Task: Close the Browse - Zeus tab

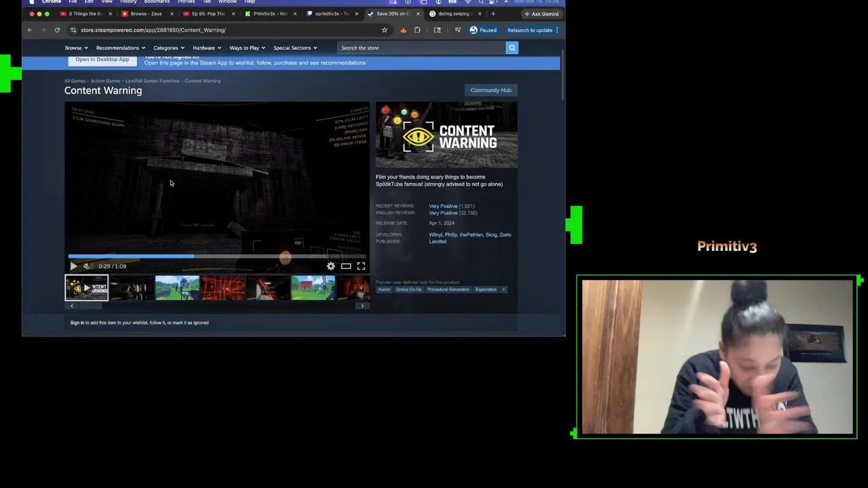Action: [172, 14]
